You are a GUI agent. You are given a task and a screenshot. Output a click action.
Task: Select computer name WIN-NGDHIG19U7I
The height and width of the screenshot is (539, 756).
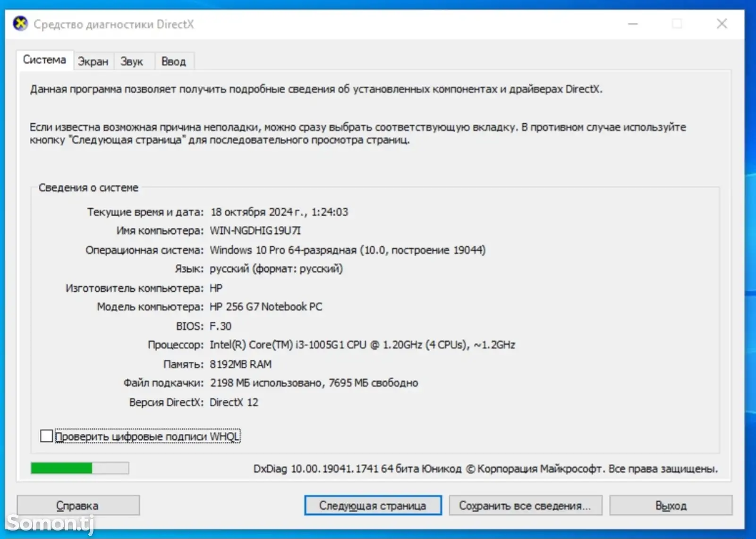pyautogui.click(x=255, y=231)
